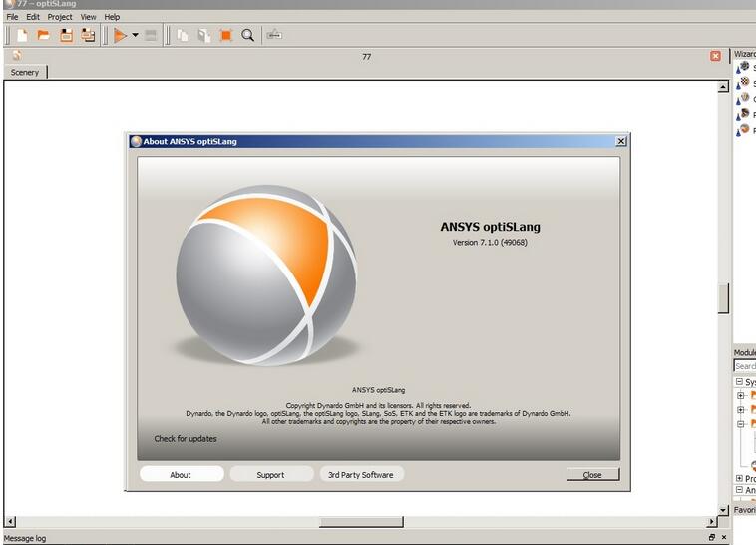
Task: Click the X button on About dialog title bar
Action: pos(621,141)
